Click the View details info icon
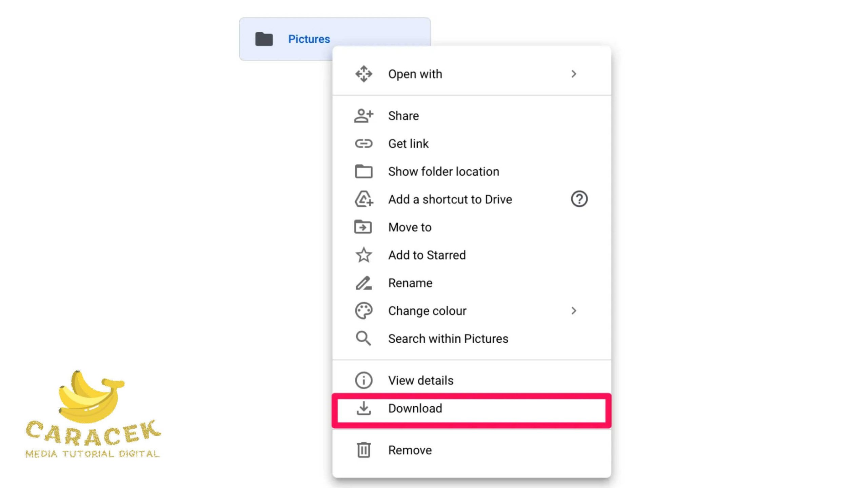The width and height of the screenshot is (868, 488). tap(363, 380)
